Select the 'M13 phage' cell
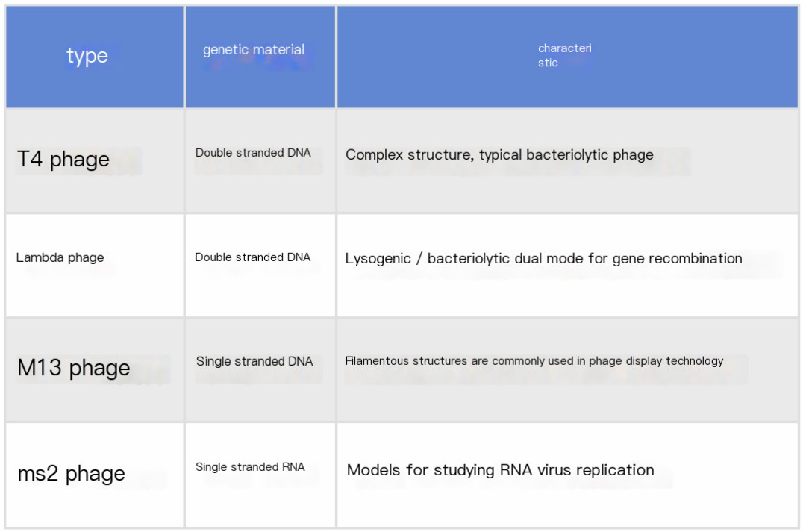806x532 pixels. tap(74, 368)
